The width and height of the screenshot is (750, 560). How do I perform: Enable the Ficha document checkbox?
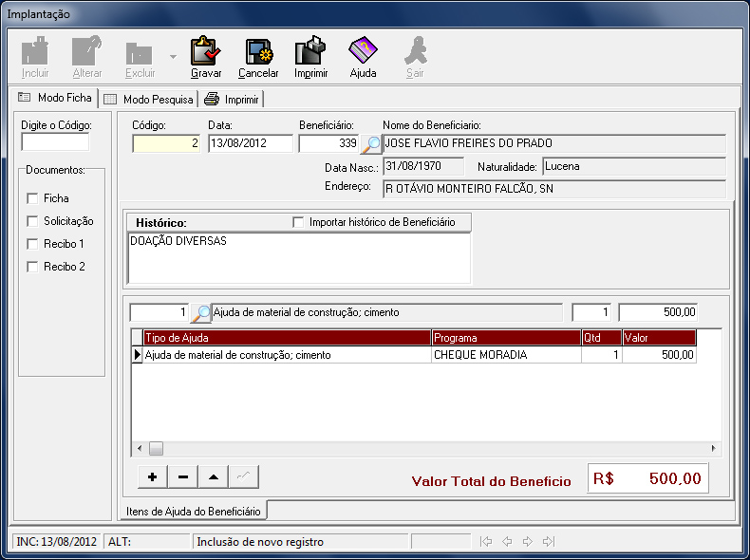[32, 199]
